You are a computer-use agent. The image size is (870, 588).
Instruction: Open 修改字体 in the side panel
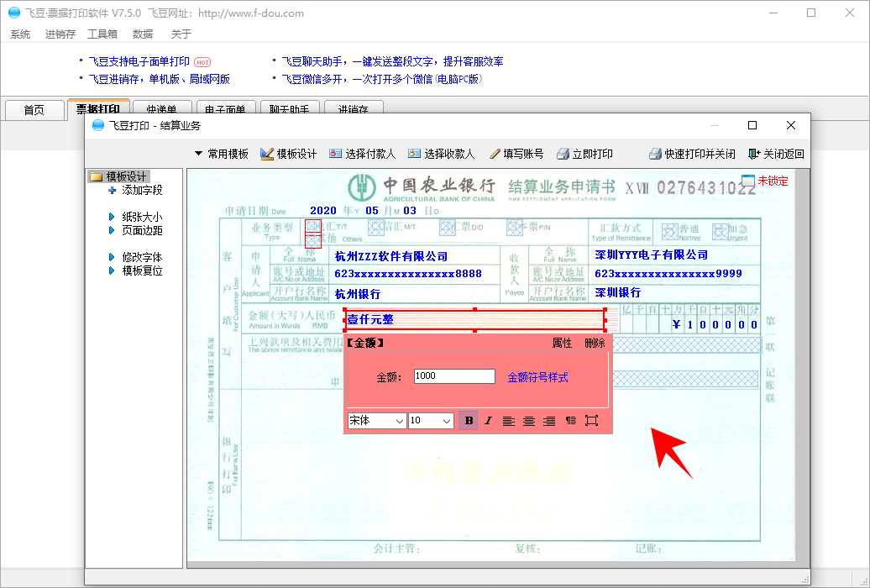point(135,257)
